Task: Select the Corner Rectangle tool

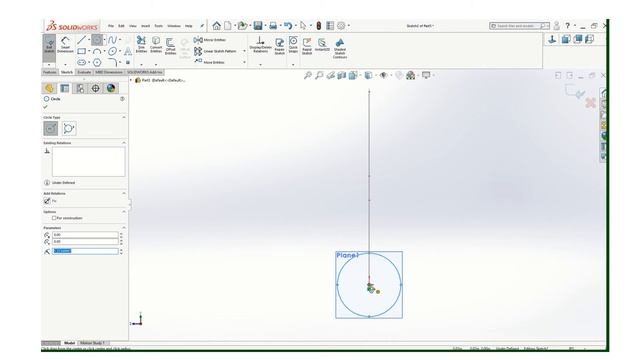Action: [x=82, y=51]
